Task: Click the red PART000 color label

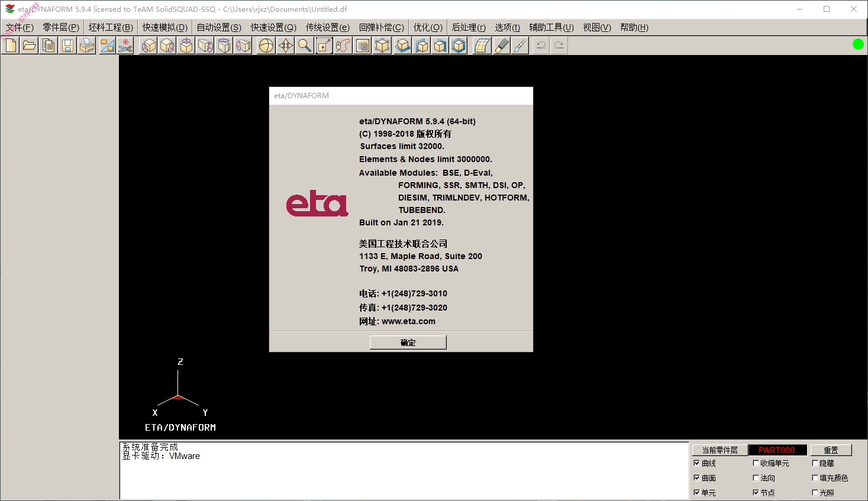Action: coord(777,450)
